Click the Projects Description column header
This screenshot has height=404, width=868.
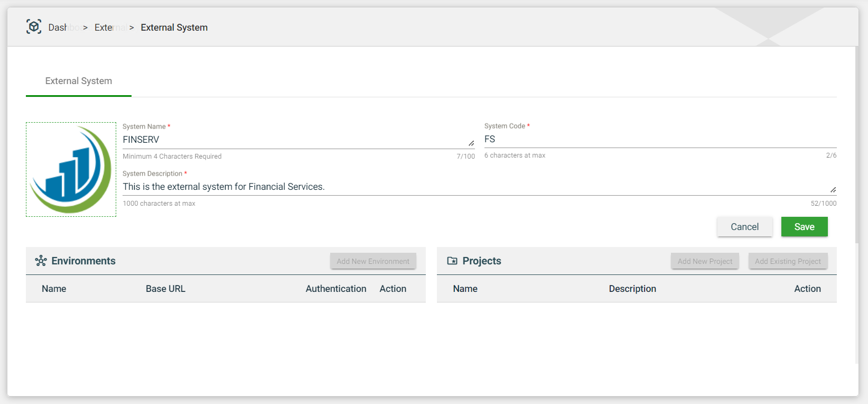click(632, 289)
